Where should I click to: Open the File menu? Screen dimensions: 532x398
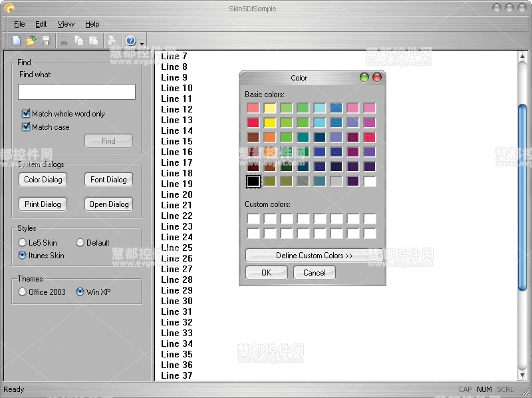point(19,24)
